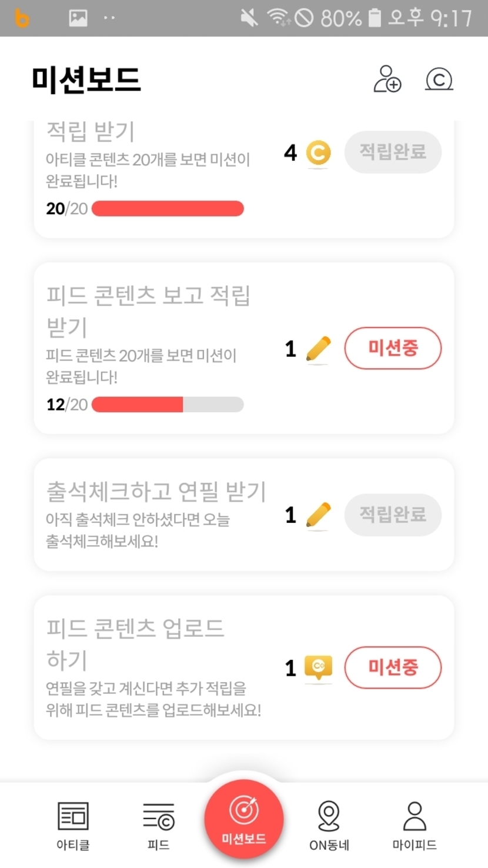The height and width of the screenshot is (868, 488).
Task: Tap the 미션보드 center button
Action: pyautogui.click(x=244, y=820)
